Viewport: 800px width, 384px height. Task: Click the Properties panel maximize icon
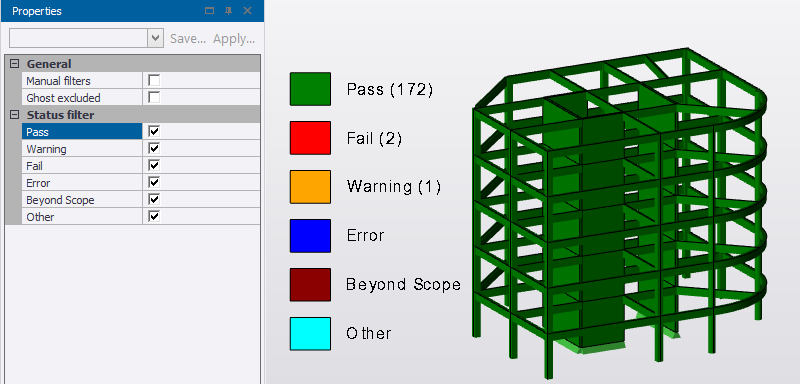point(209,11)
